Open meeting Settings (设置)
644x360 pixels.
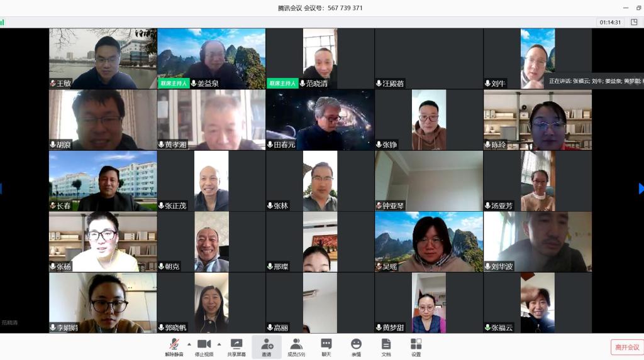416,347
